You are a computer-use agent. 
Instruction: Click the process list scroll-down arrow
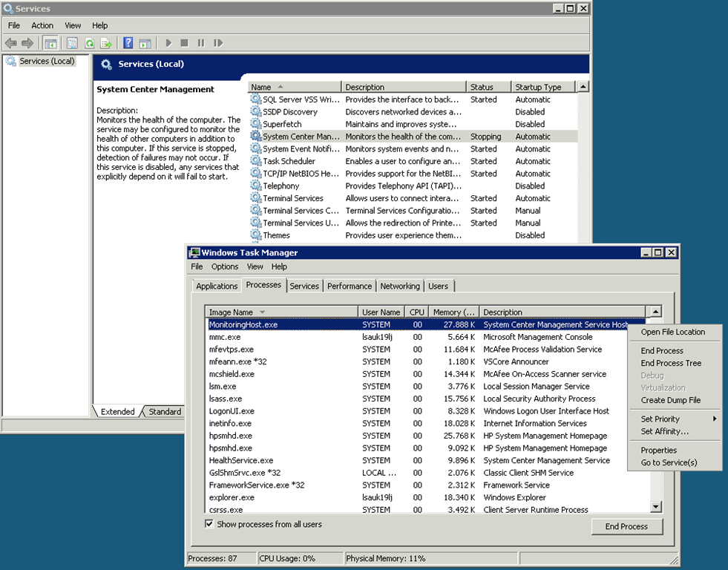click(x=656, y=506)
